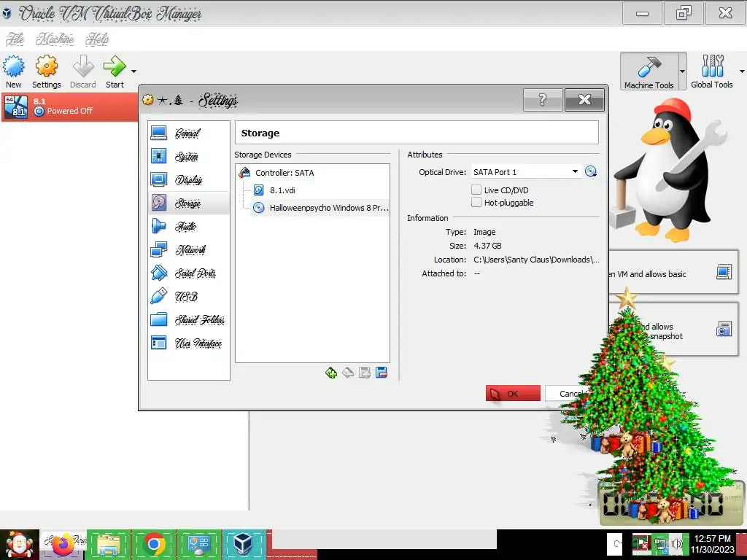Open the File menu
This screenshot has height=560, width=747.
tap(15, 39)
